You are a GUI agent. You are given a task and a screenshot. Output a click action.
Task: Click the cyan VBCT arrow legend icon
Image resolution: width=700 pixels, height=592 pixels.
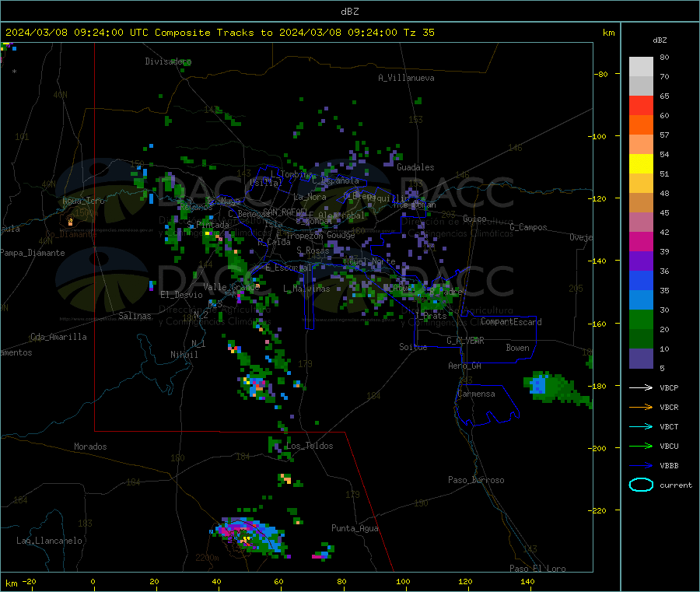click(641, 426)
